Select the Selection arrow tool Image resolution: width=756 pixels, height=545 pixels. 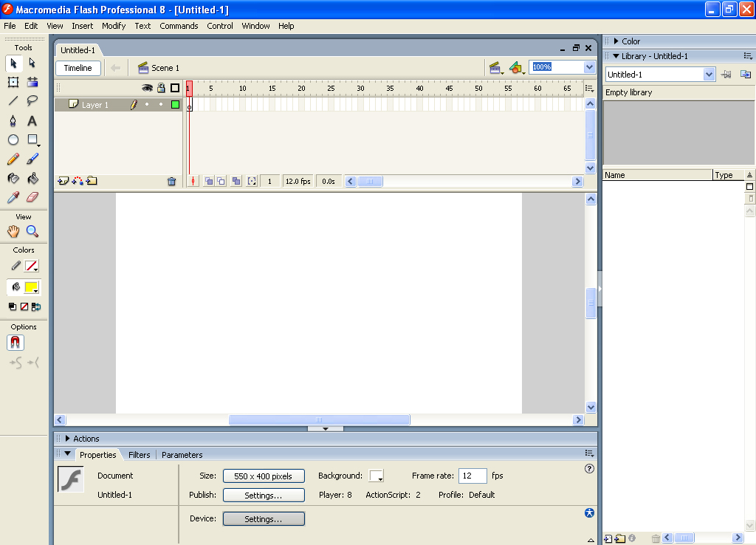coord(13,64)
